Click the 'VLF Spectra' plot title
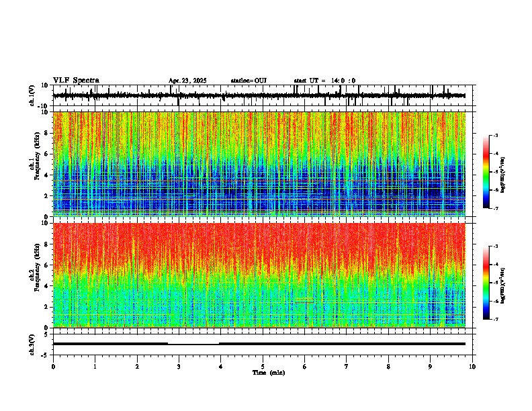Image resolution: width=532 pixels, height=411 pixels. (76, 81)
